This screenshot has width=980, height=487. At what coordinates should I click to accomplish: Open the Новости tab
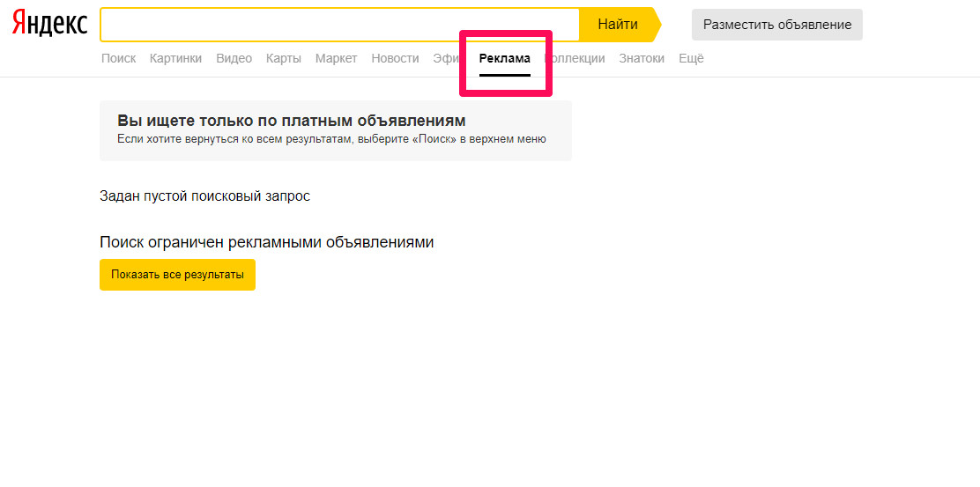tap(395, 59)
